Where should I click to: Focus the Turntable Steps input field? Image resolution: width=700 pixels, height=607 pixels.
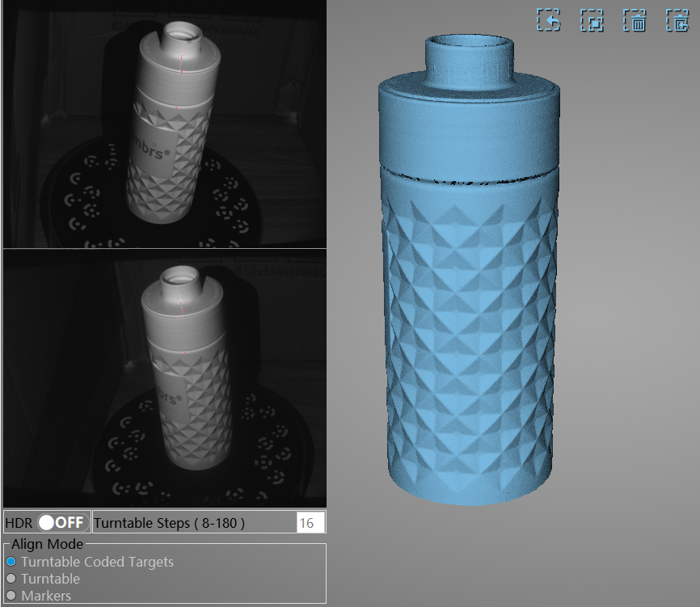[x=310, y=523]
